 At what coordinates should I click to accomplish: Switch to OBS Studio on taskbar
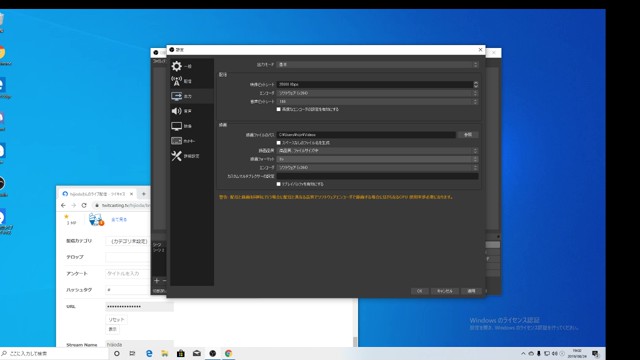(213, 353)
